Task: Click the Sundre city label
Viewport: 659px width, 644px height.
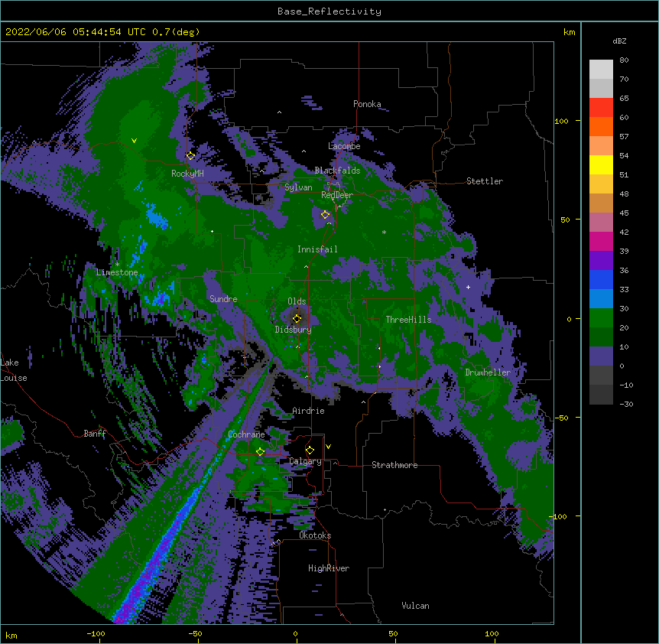Action: tap(223, 299)
